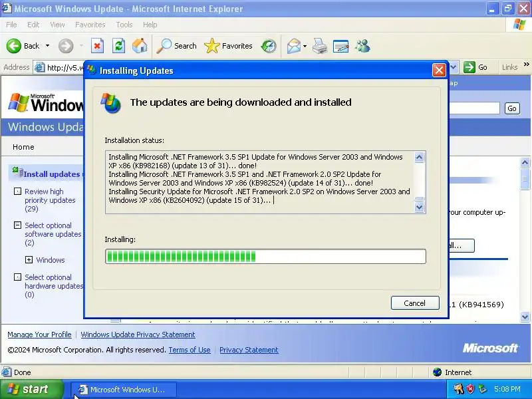Open Favorites star toolbar button
Viewport: 532px width, 399px height.
click(228, 46)
